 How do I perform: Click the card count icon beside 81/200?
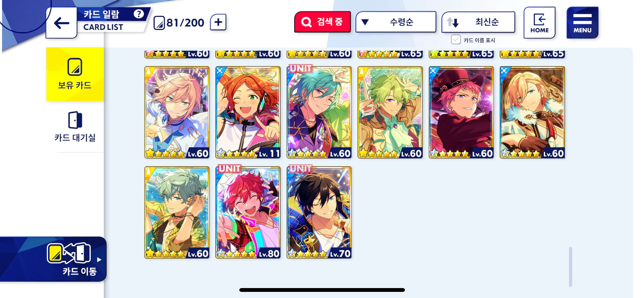pos(159,23)
